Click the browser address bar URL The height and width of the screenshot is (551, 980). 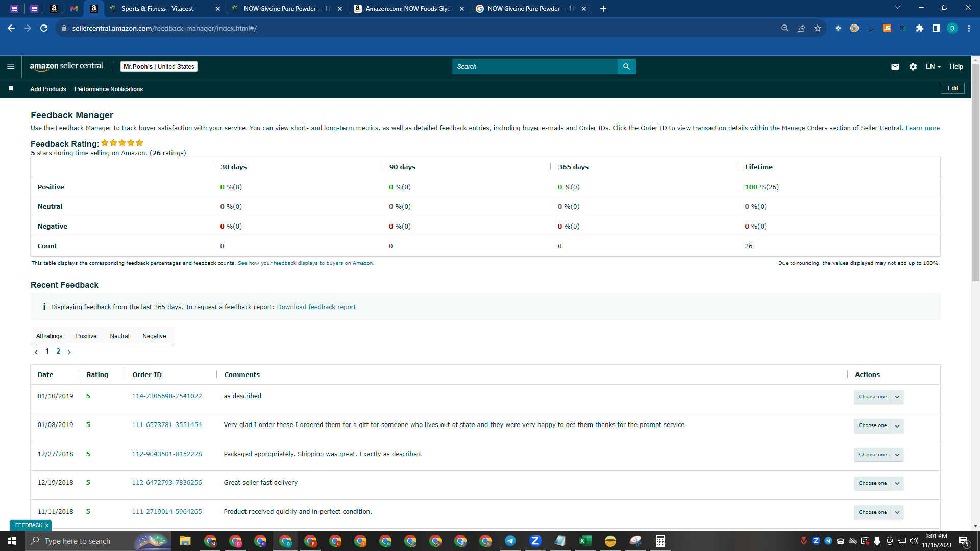tap(164, 28)
